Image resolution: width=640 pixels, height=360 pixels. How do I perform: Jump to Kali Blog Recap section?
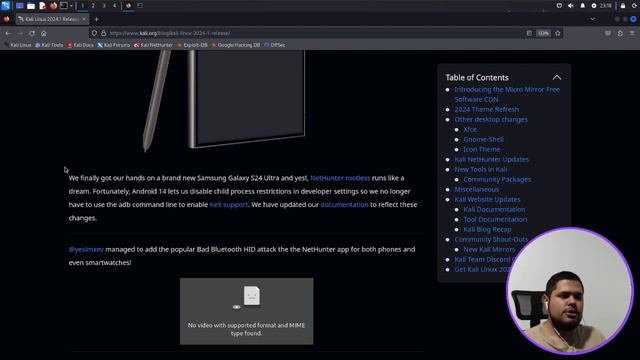487,229
